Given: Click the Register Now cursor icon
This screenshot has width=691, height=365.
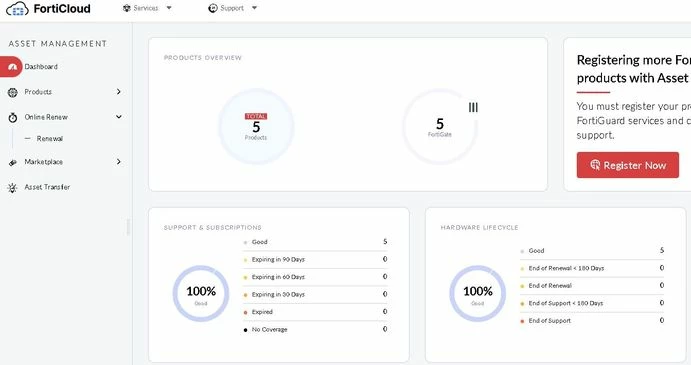Looking at the screenshot, I should pyautogui.click(x=595, y=165).
